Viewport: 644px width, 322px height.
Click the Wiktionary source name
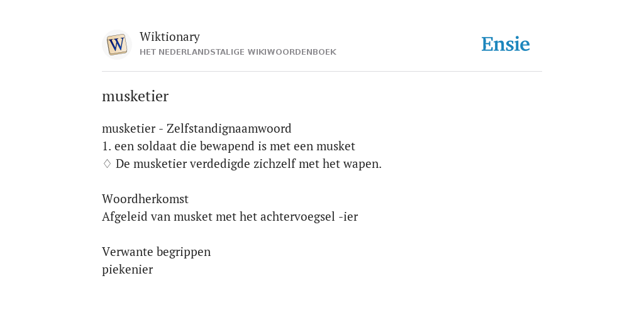coord(170,36)
